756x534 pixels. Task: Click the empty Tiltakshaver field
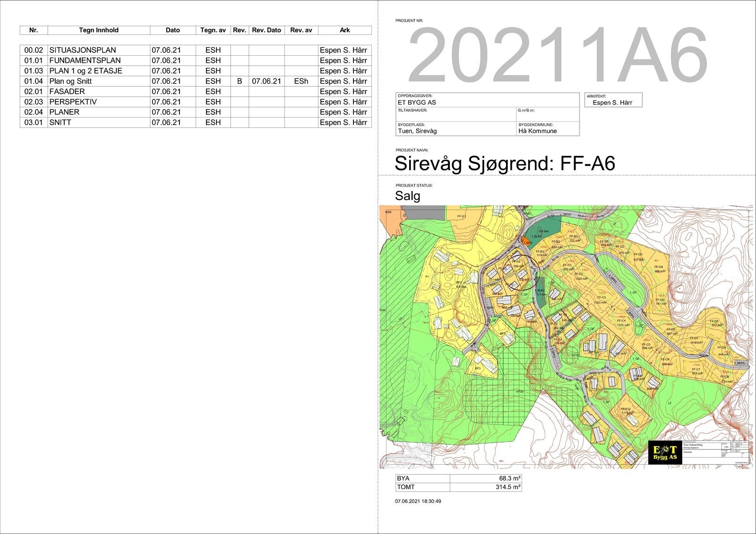pyautogui.click(x=456, y=115)
